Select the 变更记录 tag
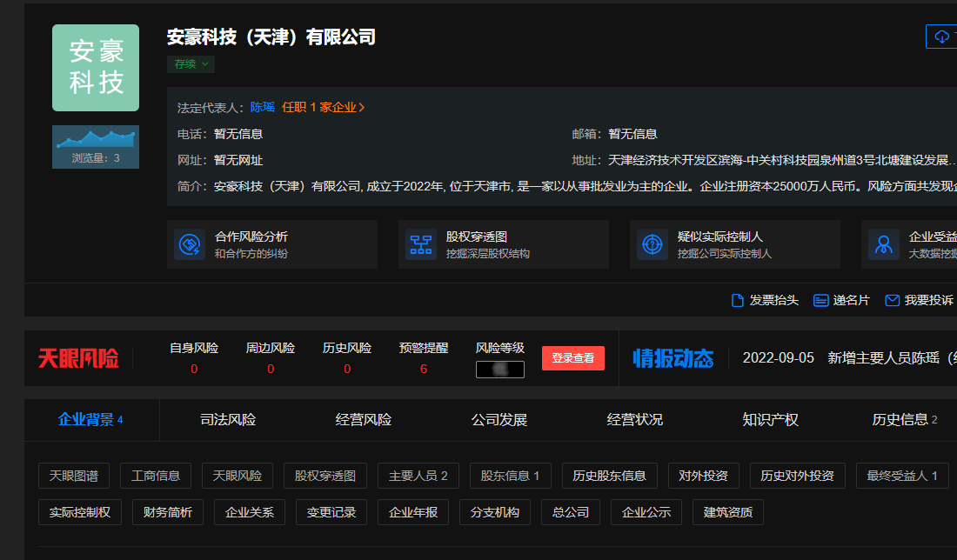Image resolution: width=957 pixels, height=560 pixels. (x=331, y=512)
